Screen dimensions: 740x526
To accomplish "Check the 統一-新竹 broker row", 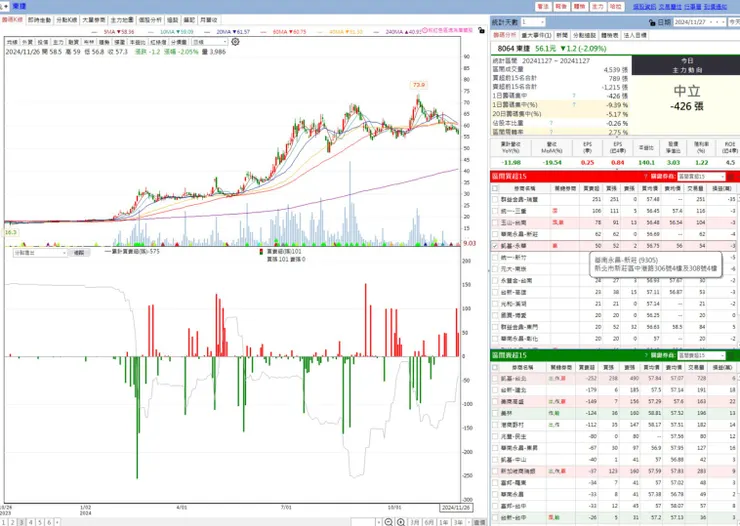I will point(495,258).
